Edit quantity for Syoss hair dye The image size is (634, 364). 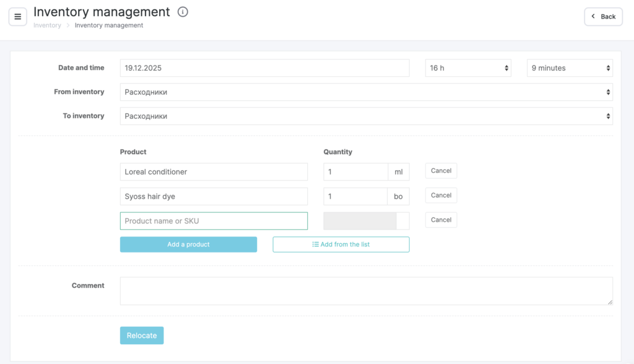coord(355,197)
